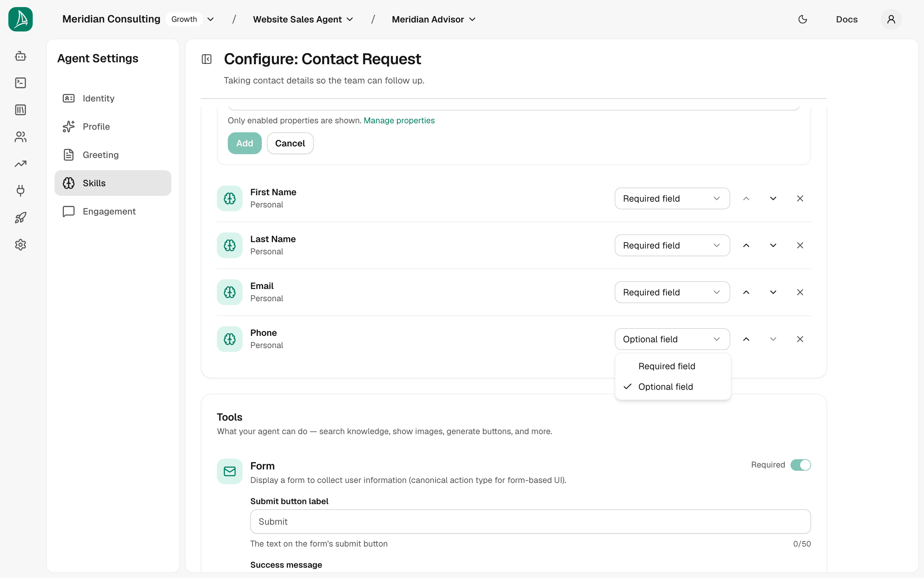
Task: Open First Name required field dropdown
Action: (672, 198)
